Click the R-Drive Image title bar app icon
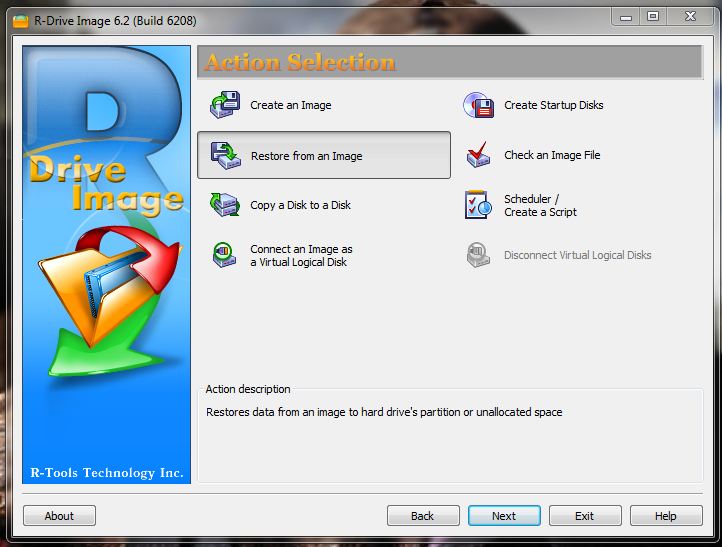 tap(16, 17)
